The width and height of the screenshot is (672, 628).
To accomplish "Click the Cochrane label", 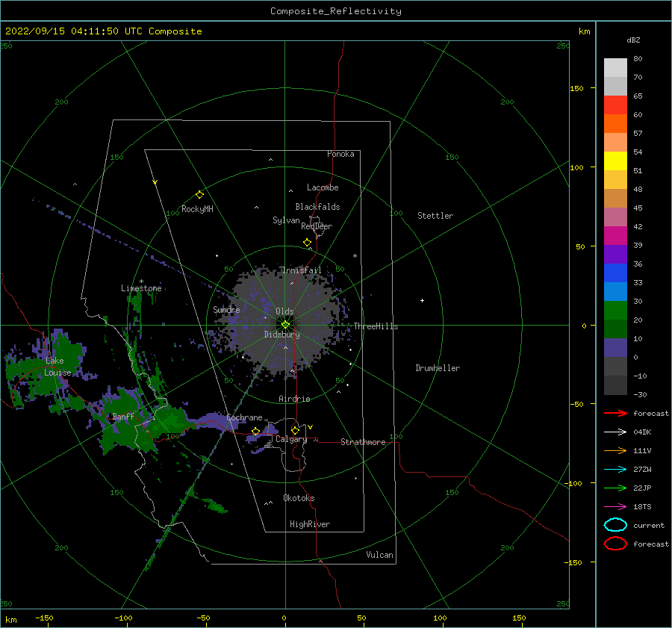I will (244, 417).
